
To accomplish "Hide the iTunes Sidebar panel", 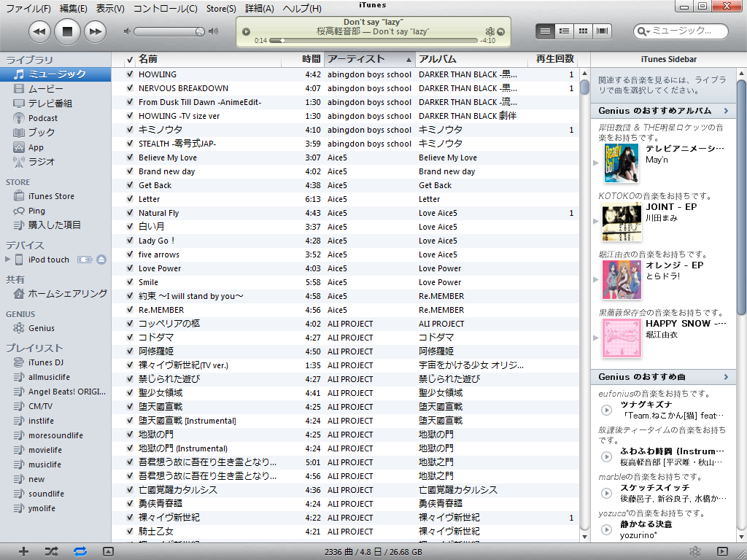I will click(722, 551).
